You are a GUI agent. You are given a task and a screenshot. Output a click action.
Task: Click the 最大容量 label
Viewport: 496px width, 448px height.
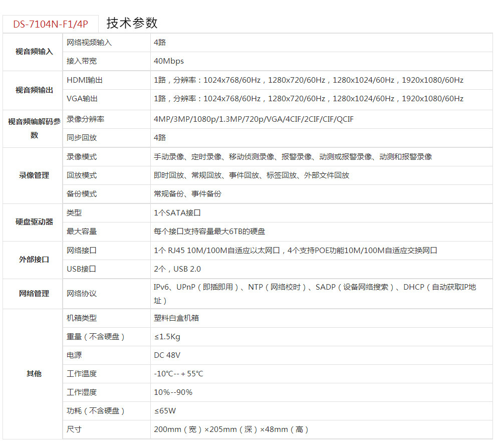tap(82, 232)
